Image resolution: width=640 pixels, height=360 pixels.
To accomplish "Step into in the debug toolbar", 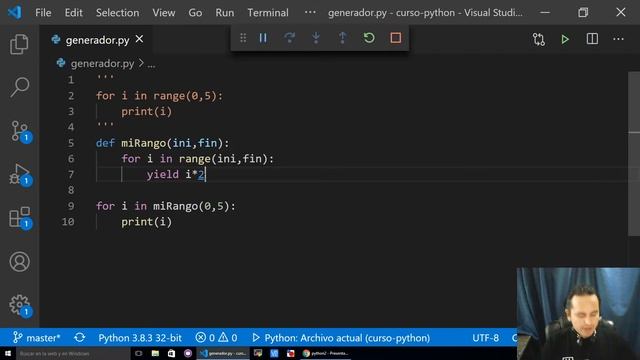I will tap(316, 38).
